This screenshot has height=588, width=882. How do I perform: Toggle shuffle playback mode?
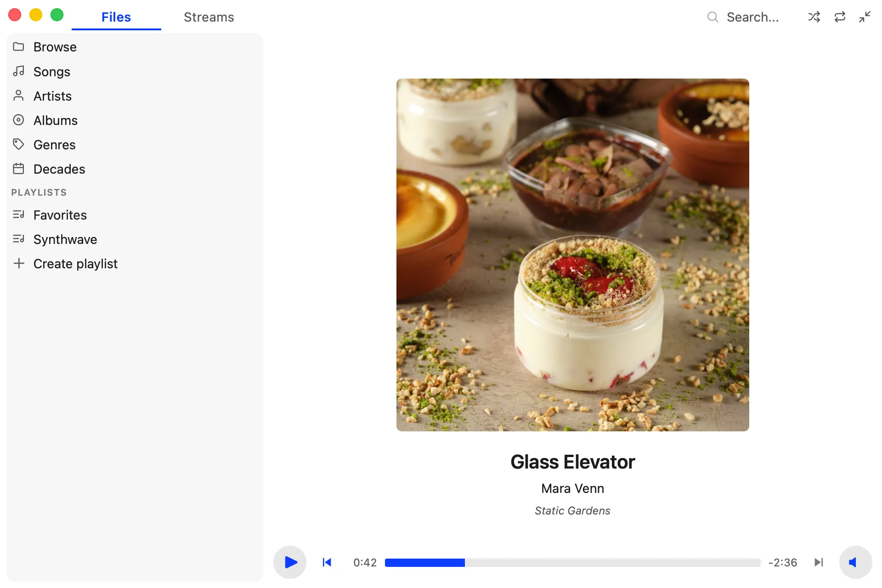[814, 17]
